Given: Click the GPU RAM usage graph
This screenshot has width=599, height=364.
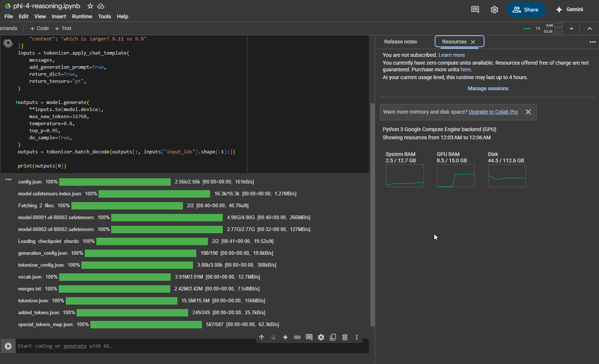Looking at the screenshot, I should point(456,176).
